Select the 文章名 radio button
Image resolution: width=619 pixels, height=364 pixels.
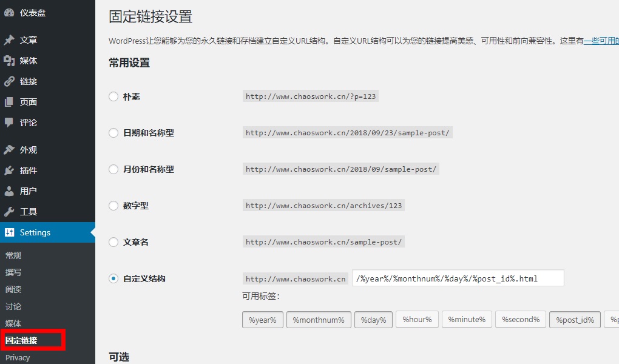coord(113,241)
